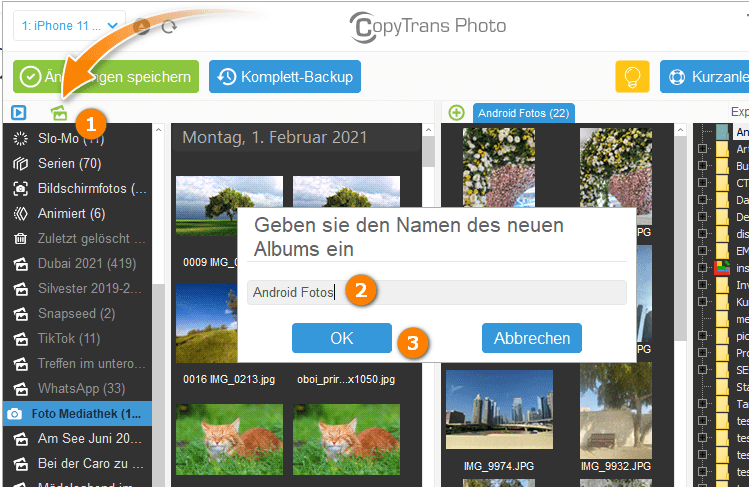Image resolution: width=749 pixels, height=487 pixels.
Task: Click the 0016 IMG_0213.jpg file name
Action: coord(229,379)
